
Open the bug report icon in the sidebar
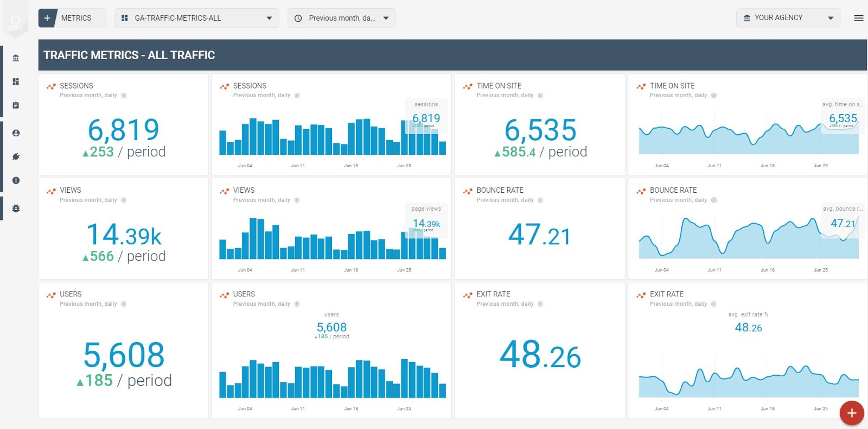click(x=16, y=209)
